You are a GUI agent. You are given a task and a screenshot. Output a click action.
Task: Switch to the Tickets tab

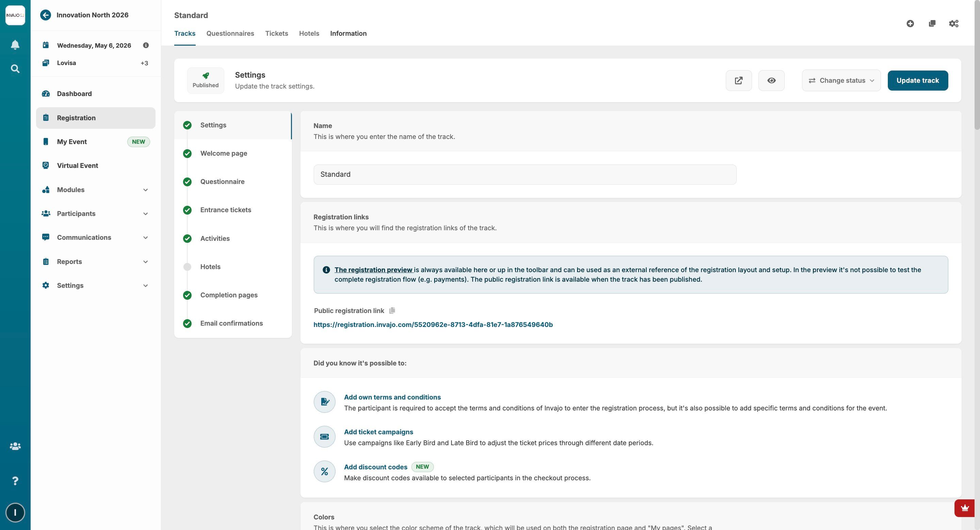click(x=276, y=33)
